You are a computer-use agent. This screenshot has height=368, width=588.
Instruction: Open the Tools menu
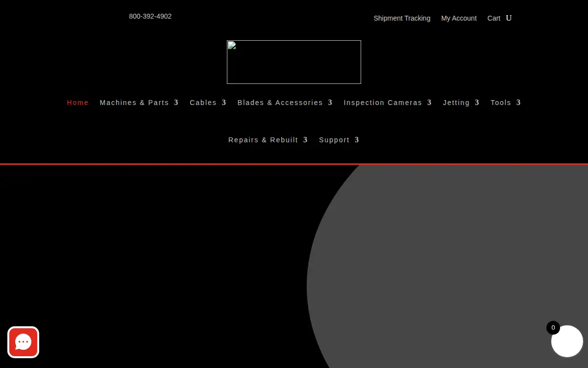tap(501, 103)
